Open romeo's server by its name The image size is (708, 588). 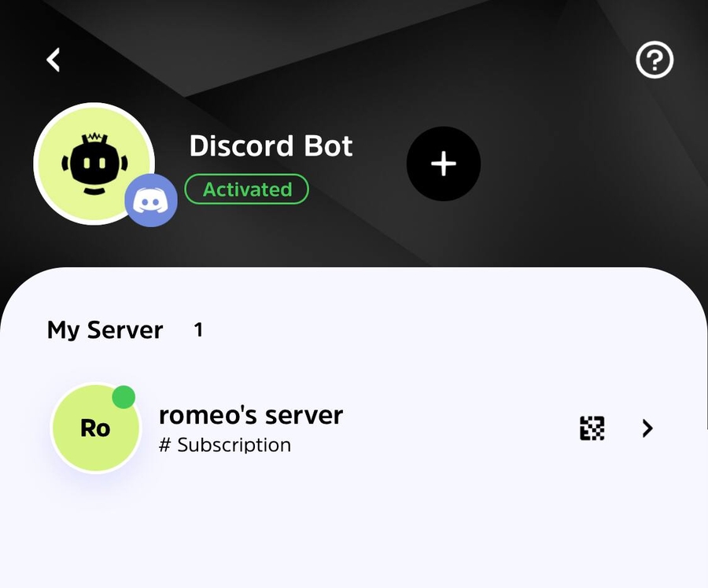pos(251,414)
